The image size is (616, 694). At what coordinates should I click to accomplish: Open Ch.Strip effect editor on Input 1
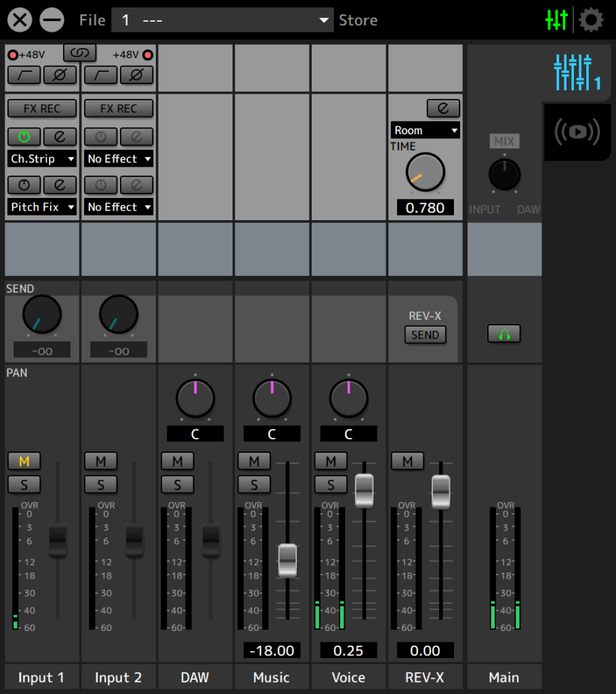coord(60,137)
